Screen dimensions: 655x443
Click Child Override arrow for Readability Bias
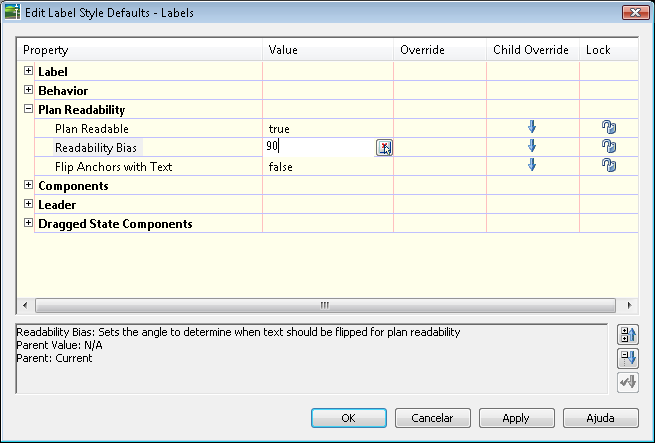click(x=532, y=146)
